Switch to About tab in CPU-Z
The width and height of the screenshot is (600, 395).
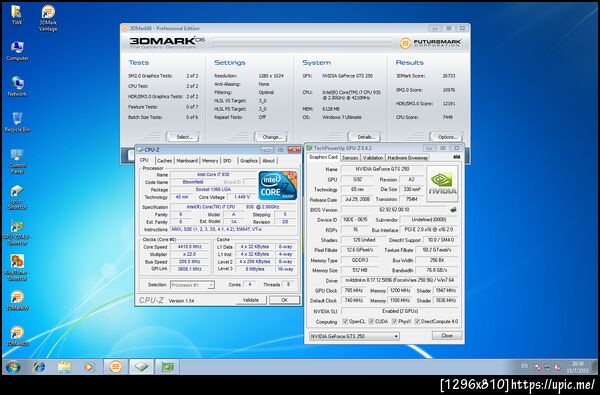pyautogui.click(x=269, y=161)
